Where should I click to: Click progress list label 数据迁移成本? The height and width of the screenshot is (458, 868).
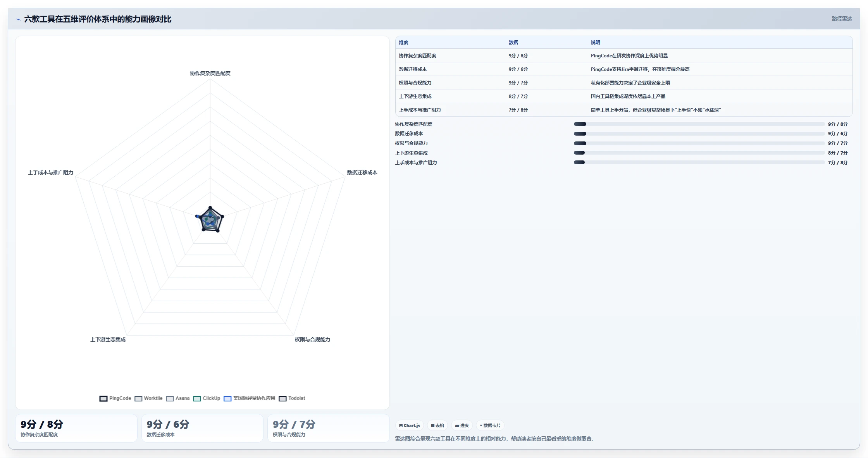pyautogui.click(x=409, y=134)
